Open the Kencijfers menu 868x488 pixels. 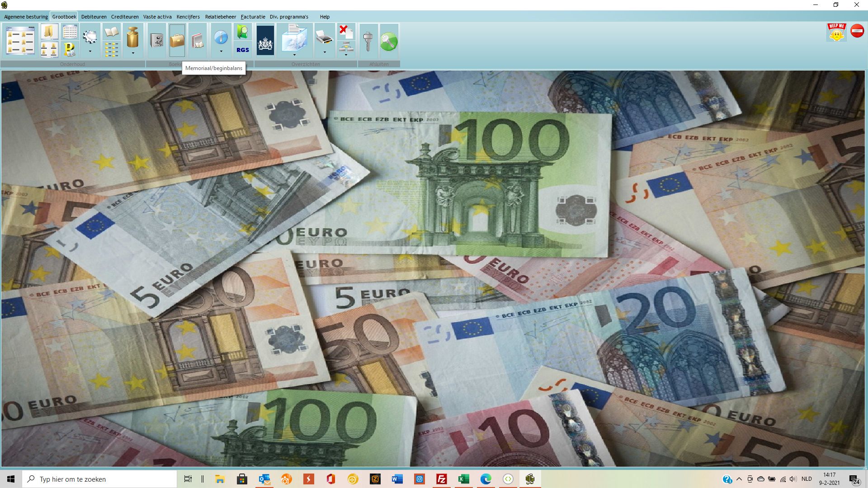pos(188,17)
